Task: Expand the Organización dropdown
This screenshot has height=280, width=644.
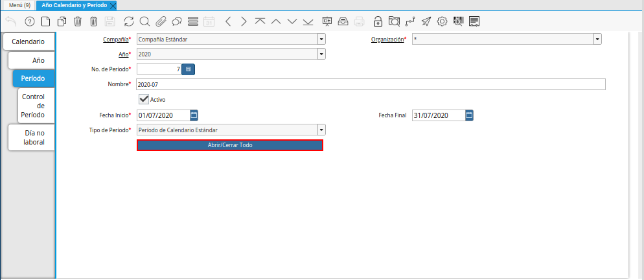Action: [597, 40]
